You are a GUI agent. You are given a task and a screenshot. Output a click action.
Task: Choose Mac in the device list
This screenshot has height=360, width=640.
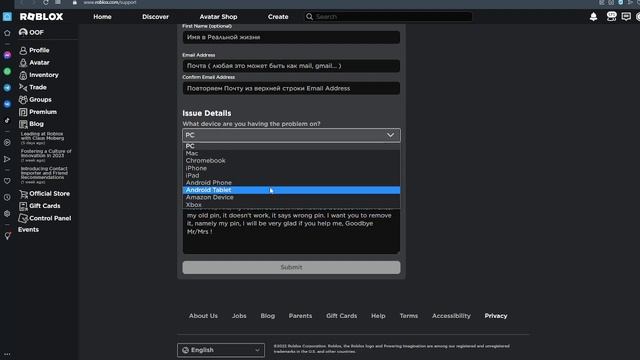(291, 153)
